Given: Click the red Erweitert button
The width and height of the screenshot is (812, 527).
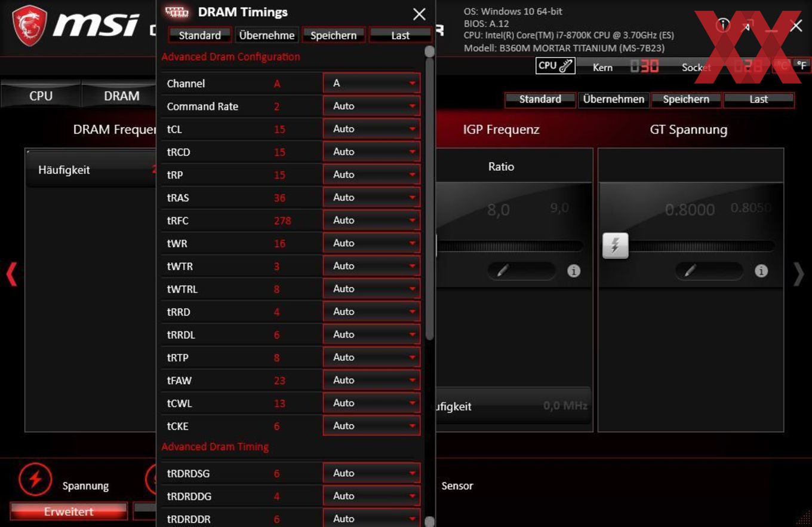Looking at the screenshot, I should point(69,511).
